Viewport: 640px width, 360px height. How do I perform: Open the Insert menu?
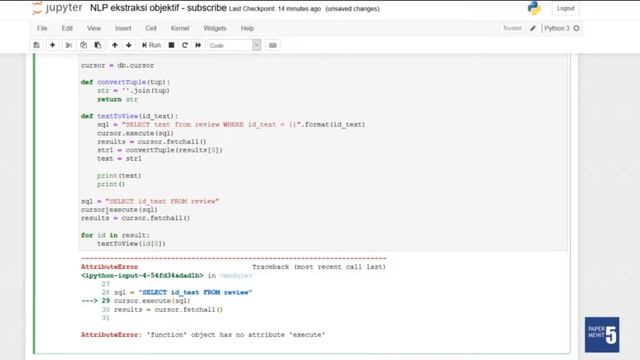[x=123, y=29]
